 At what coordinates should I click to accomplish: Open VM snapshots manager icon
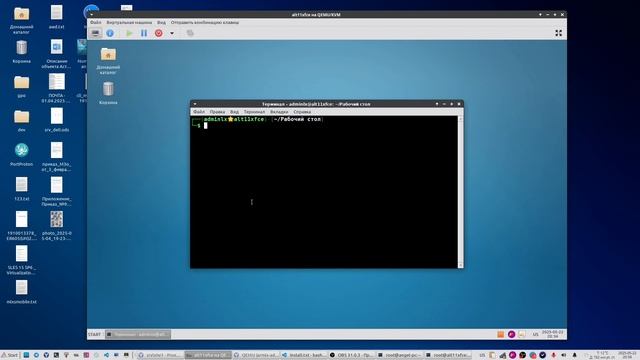tap(190, 33)
